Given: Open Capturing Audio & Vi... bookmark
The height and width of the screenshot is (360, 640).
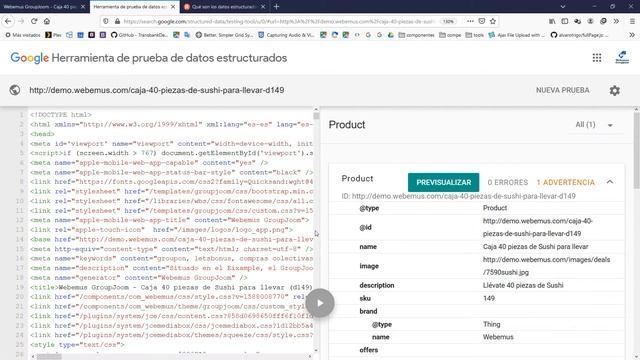Looking at the screenshot, I should [287, 35].
